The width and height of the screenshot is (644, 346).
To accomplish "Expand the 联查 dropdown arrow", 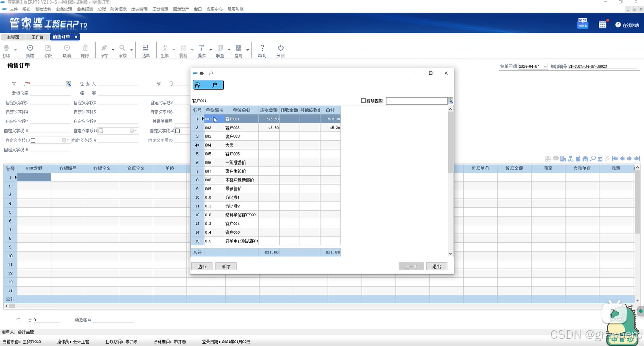I will click(229, 49).
